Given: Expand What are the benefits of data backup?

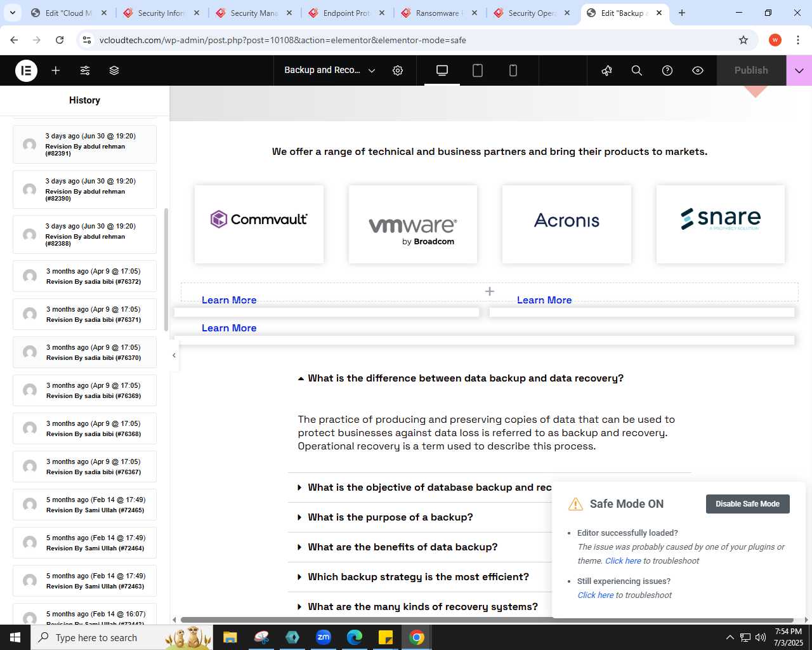Looking at the screenshot, I should 398,547.
